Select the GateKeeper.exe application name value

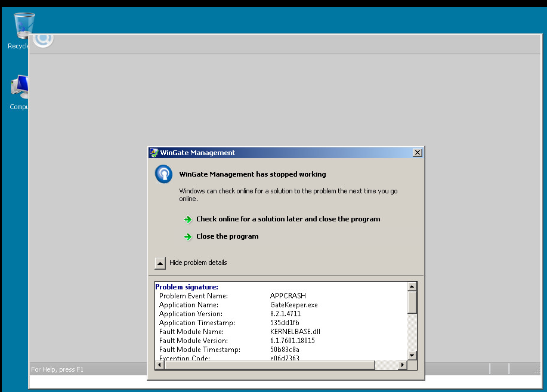point(294,305)
